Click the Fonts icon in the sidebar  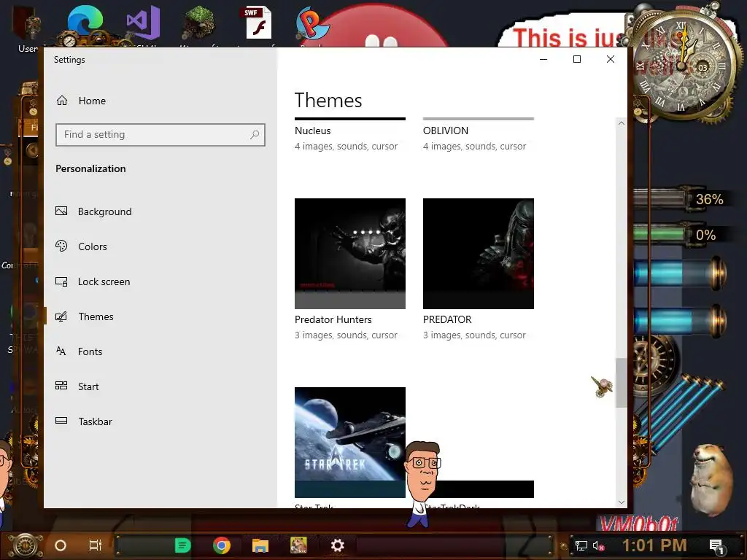point(61,351)
